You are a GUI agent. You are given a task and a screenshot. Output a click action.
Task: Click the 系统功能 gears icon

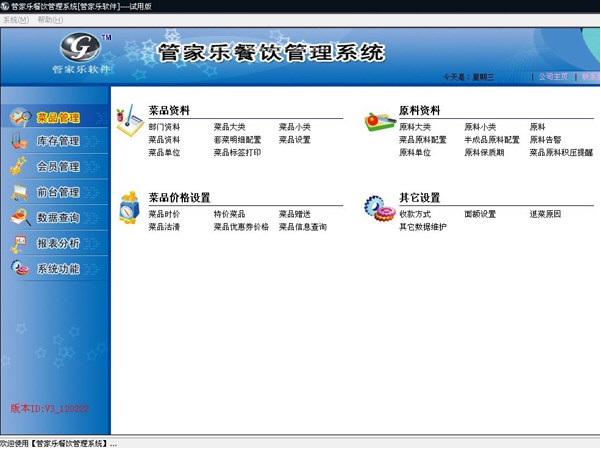[20, 268]
